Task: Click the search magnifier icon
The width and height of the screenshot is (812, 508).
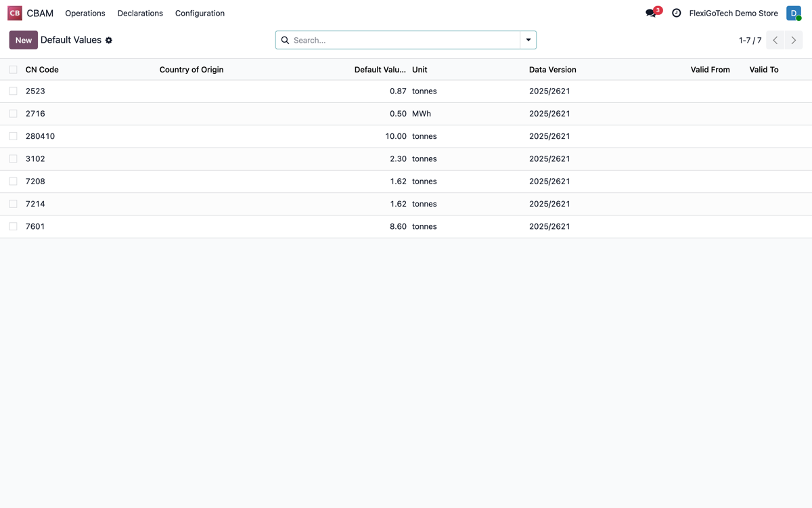Action: coord(285,40)
